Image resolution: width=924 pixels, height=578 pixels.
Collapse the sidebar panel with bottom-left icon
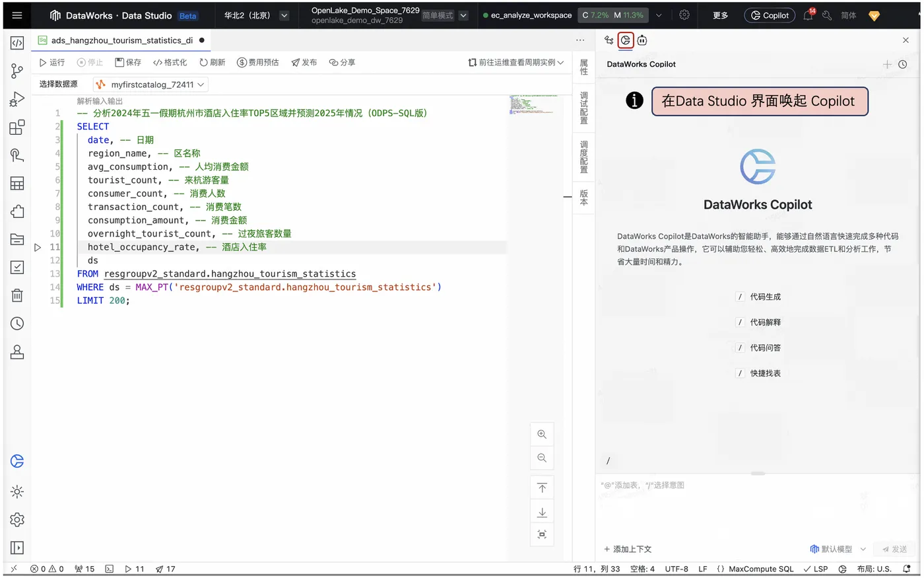pyautogui.click(x=18, y=548)
